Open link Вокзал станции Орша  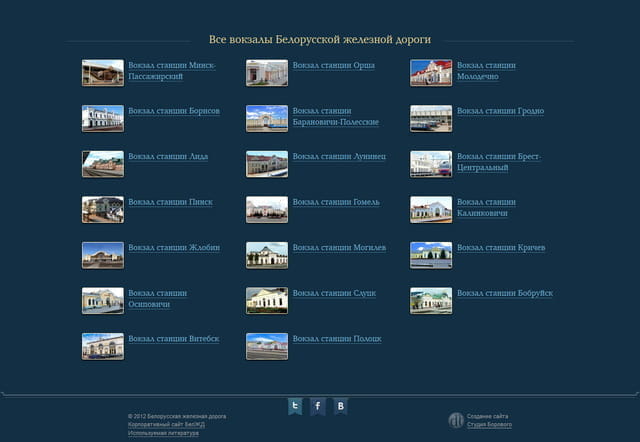coord(333,65)
